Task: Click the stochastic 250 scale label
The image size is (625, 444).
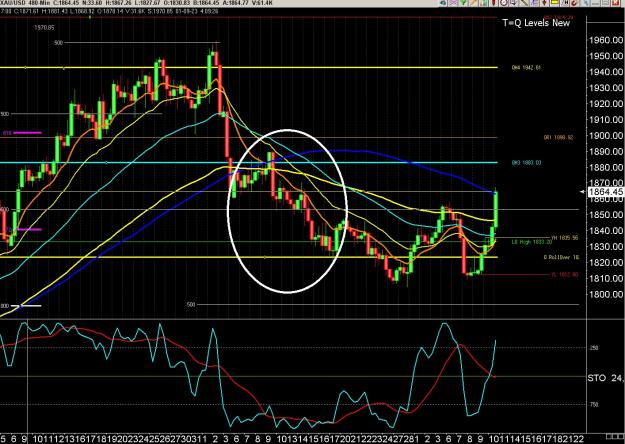Action: 594,348
